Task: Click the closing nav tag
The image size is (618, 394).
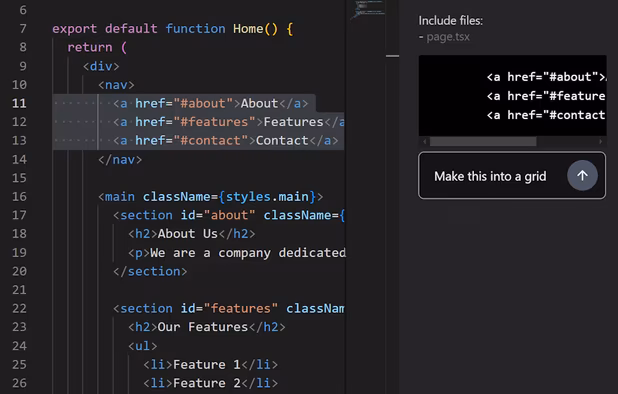Action: pos(120,159)
